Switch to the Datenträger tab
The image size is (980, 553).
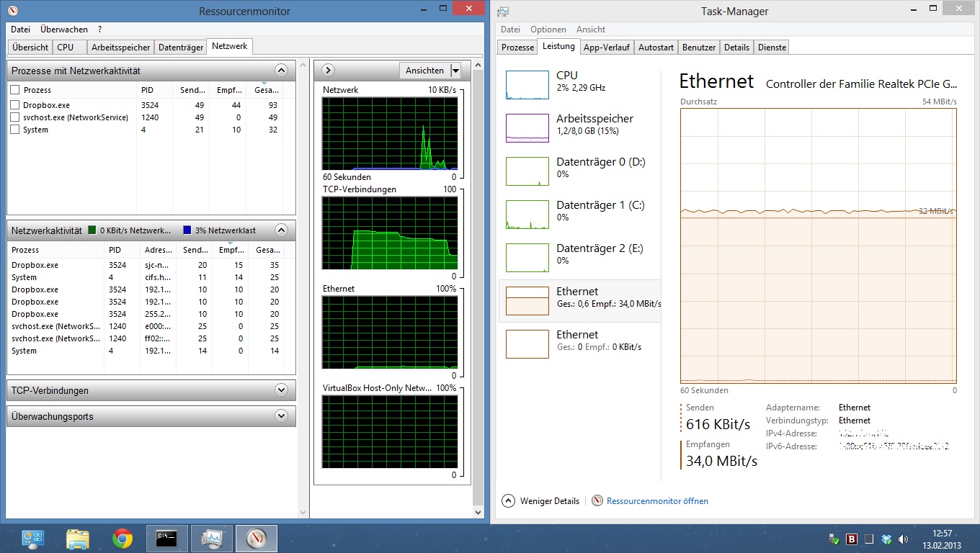[x=181, y=47]
